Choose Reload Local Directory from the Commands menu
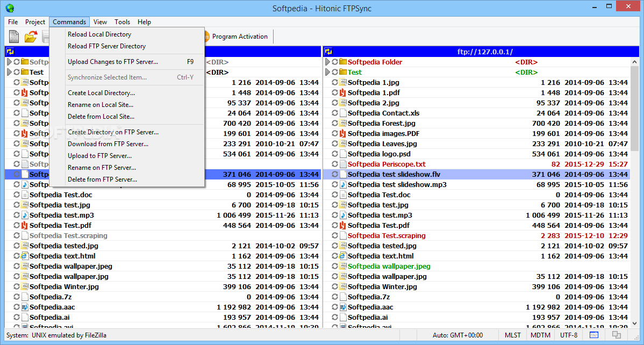Image resolution: width=644 pixels, height=345 pixels. (x=126, y=34)
